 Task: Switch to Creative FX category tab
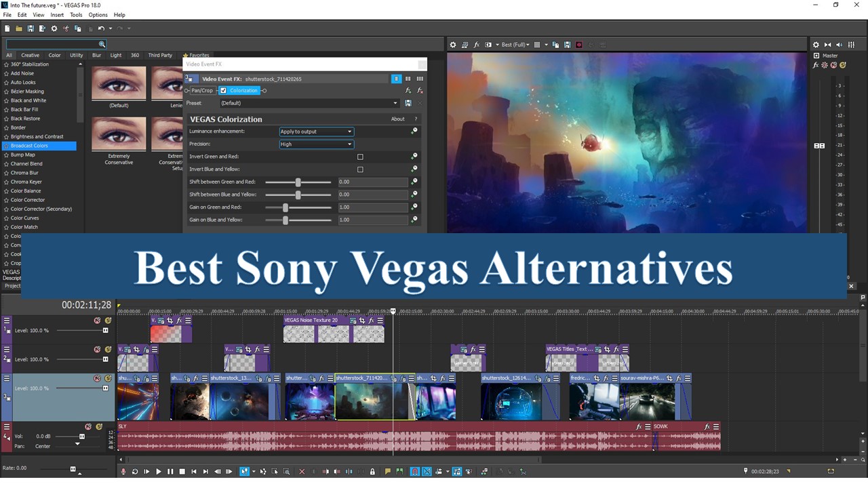[30, 56]
